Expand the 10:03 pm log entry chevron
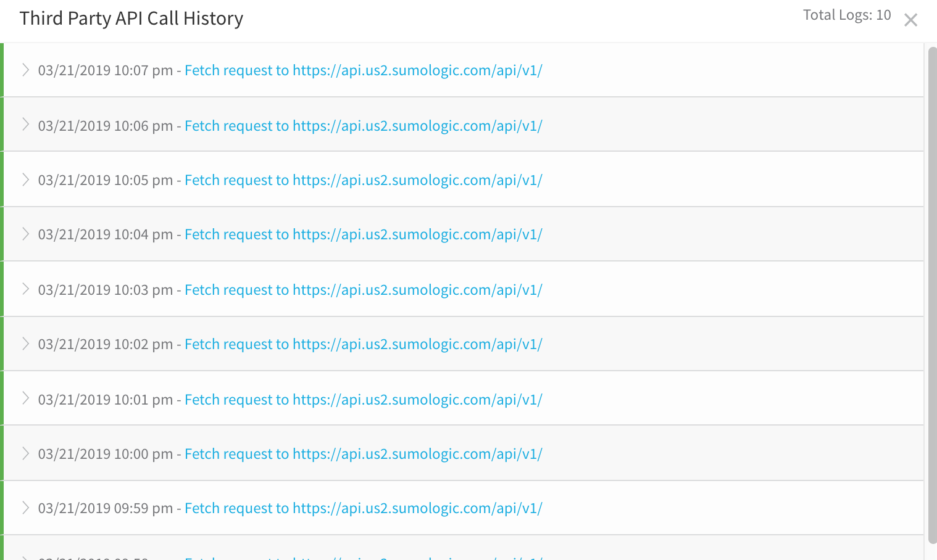This screenshot has width=937, height=560. 25,289
